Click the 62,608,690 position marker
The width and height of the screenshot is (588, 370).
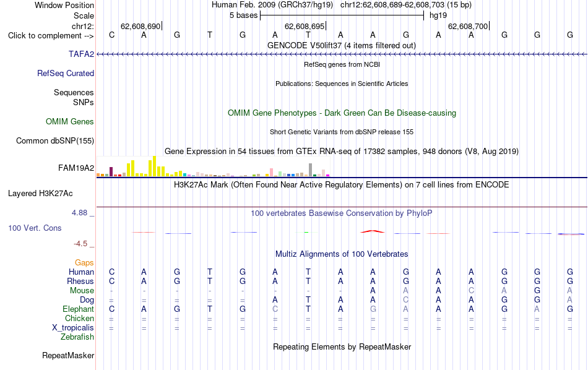[x=141, y=26]
